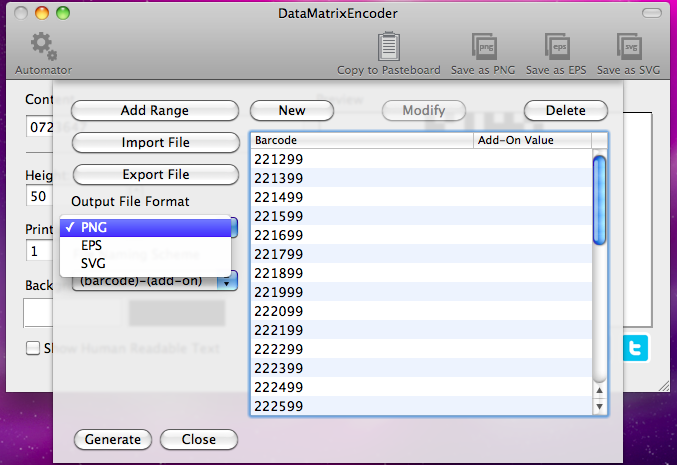The width and height of the screenshot is (677, 465).
Task: Select barcode row 221599
Action: 421,216
